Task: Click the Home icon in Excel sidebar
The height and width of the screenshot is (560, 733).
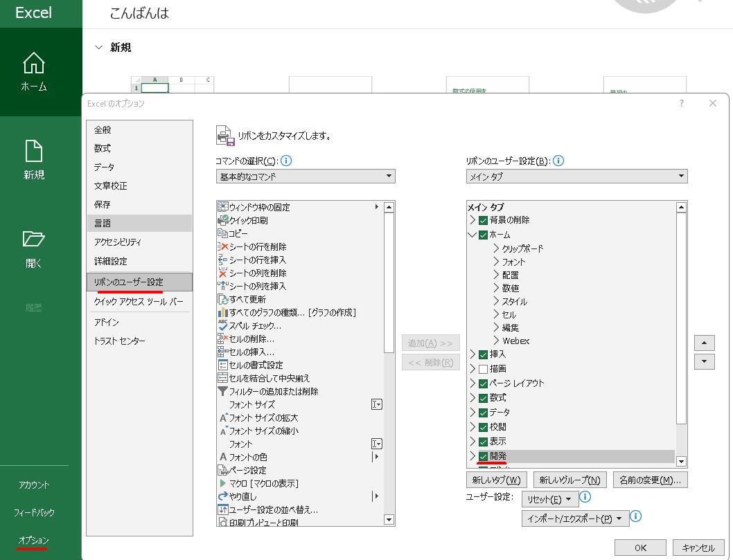Action: click(x=34, y=63)
